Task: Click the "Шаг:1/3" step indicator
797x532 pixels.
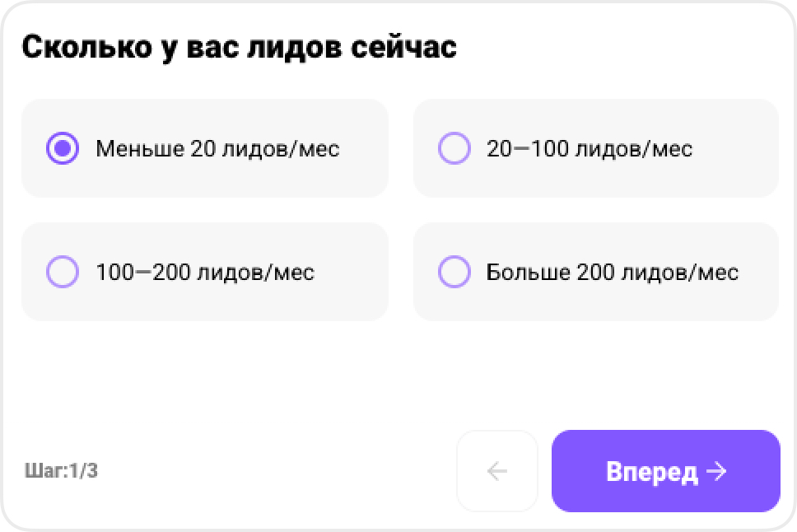Action: pyautogui.click(x=62, y=472)
